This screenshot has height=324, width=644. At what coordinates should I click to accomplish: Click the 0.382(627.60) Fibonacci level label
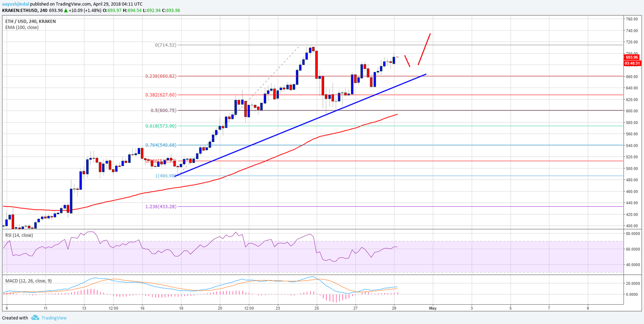(x=161, y=95)
